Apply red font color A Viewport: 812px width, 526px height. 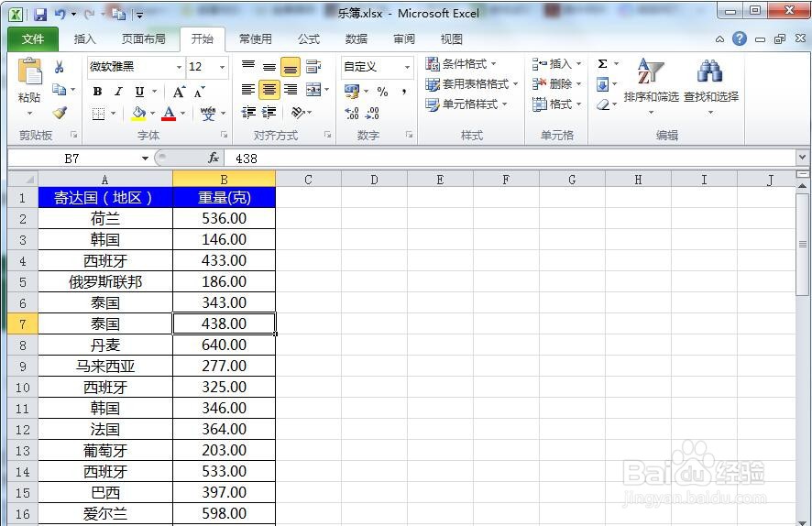(169, 114)
